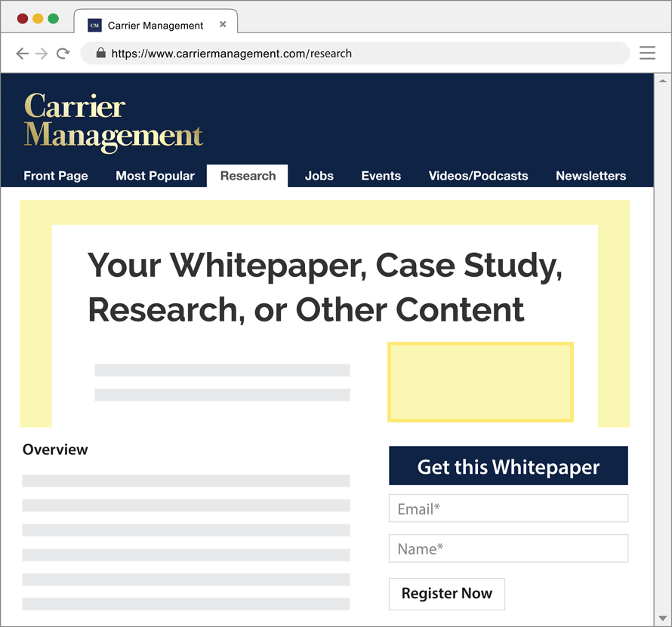This screenshot has width=672, height=627.
Task: Click the CM favicon in tab
Action: (94, 25)
